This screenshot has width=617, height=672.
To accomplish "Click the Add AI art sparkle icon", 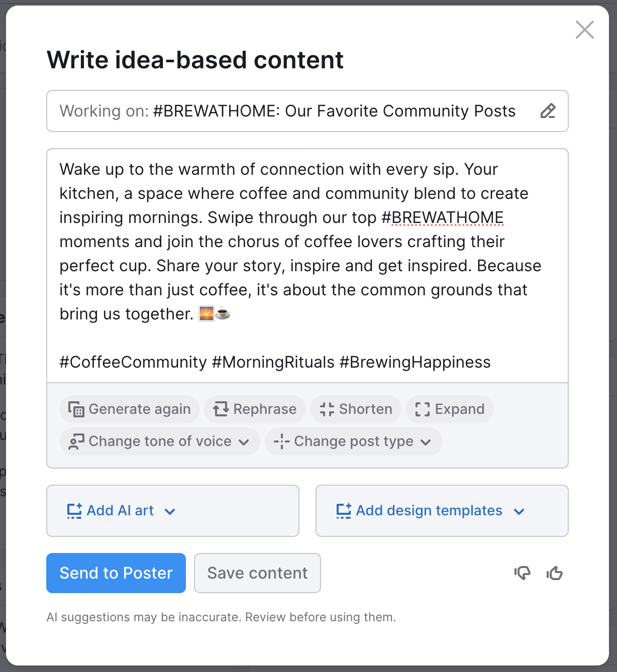I will click(74, 511).
